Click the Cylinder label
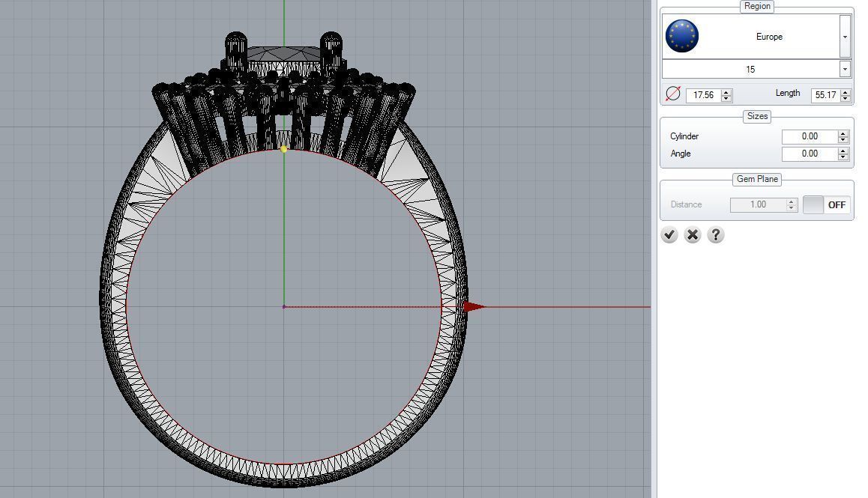 (x=684, y=136)
